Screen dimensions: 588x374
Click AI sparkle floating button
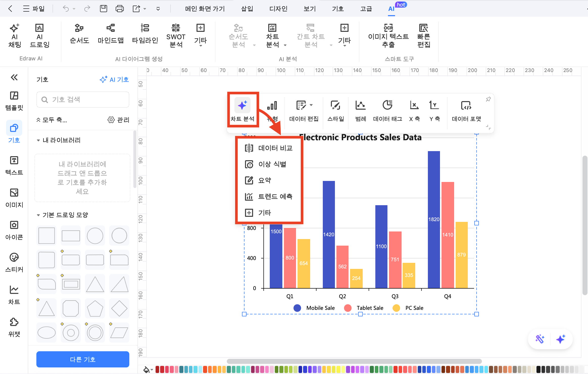[x=561, y=339]
